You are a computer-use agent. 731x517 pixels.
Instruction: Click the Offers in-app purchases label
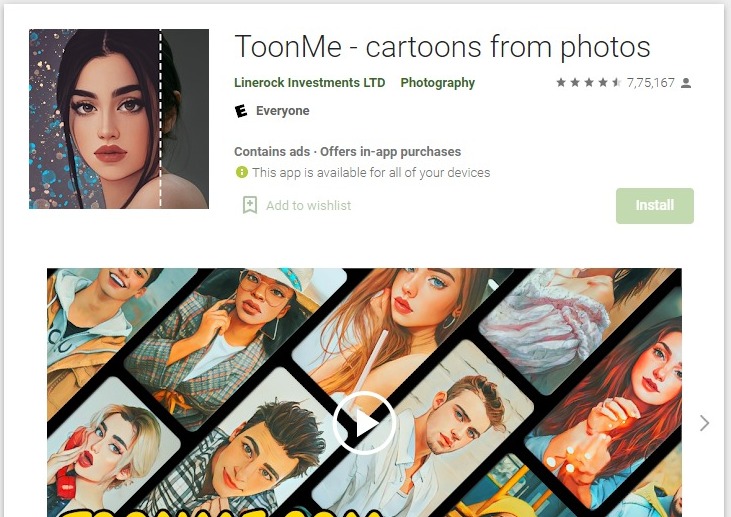point(391,152)
